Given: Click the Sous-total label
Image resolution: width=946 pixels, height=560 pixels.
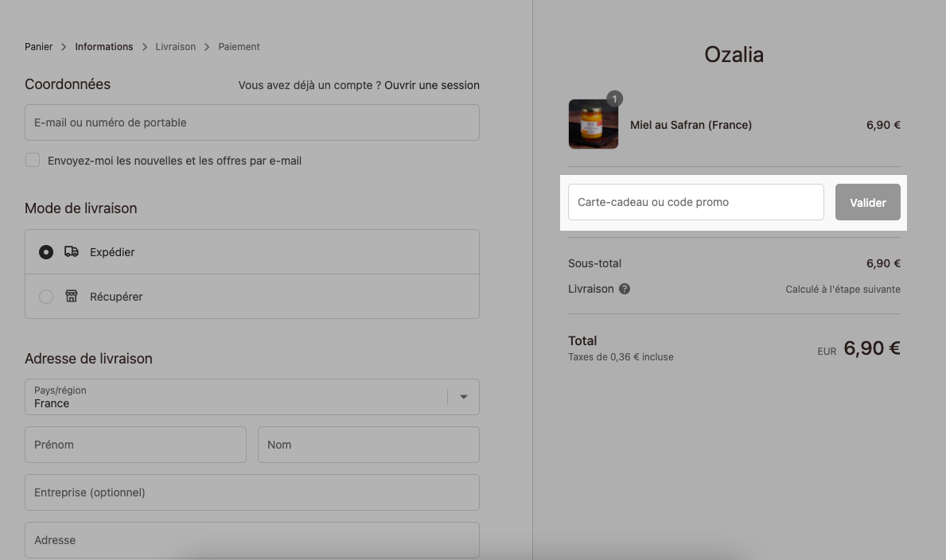Looking at the screenshot, I should coord(594,263).
